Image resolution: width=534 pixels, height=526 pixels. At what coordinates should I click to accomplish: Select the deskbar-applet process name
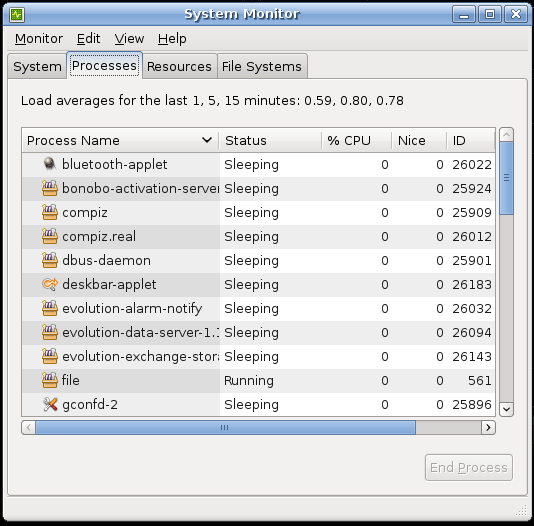109,284
